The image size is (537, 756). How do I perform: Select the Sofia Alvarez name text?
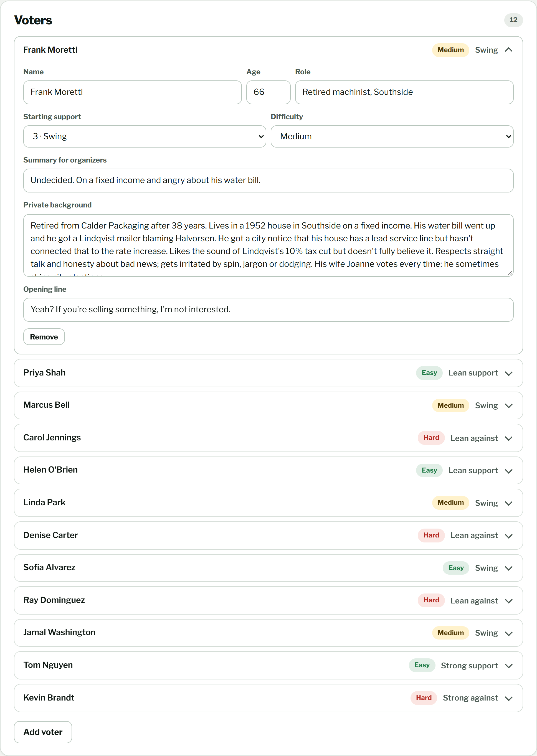click(x=49, y=567)
